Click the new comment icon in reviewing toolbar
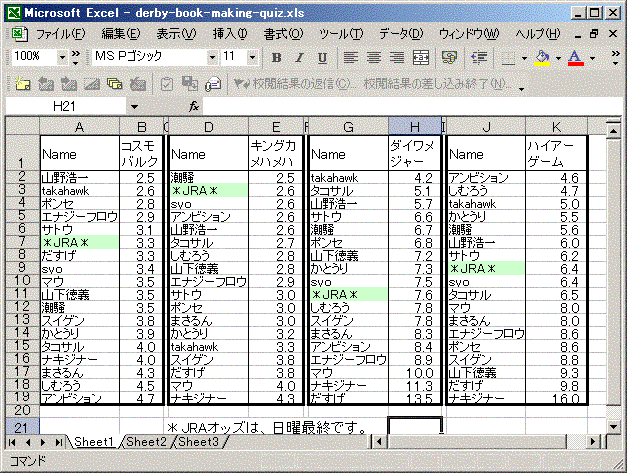 [x=22, y=84]
